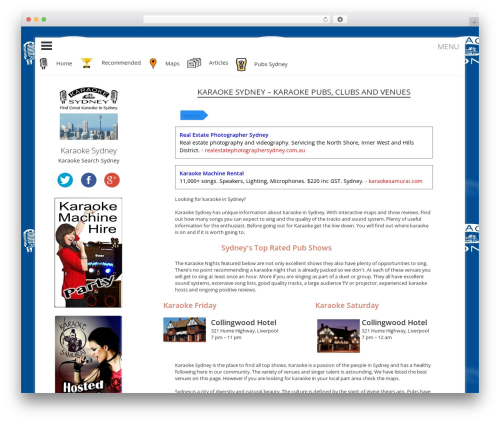500x423 pixels.
Task: Click the browser address bar
Action: (237, 19)
